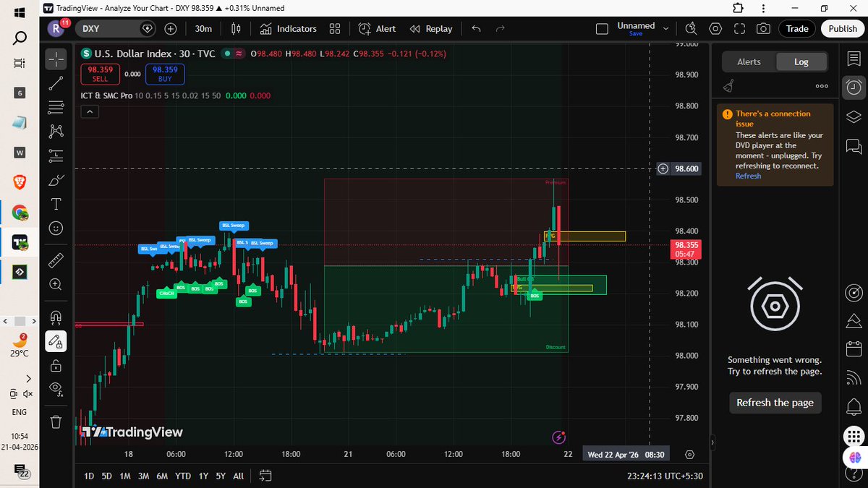Select the ruler measure tool
The image size is (868, 488).
[56, 260]
